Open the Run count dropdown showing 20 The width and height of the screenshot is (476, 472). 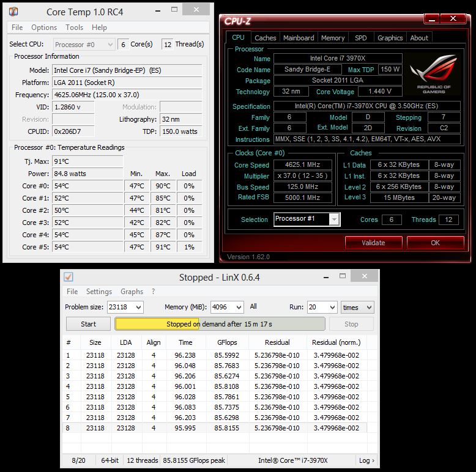322,307
